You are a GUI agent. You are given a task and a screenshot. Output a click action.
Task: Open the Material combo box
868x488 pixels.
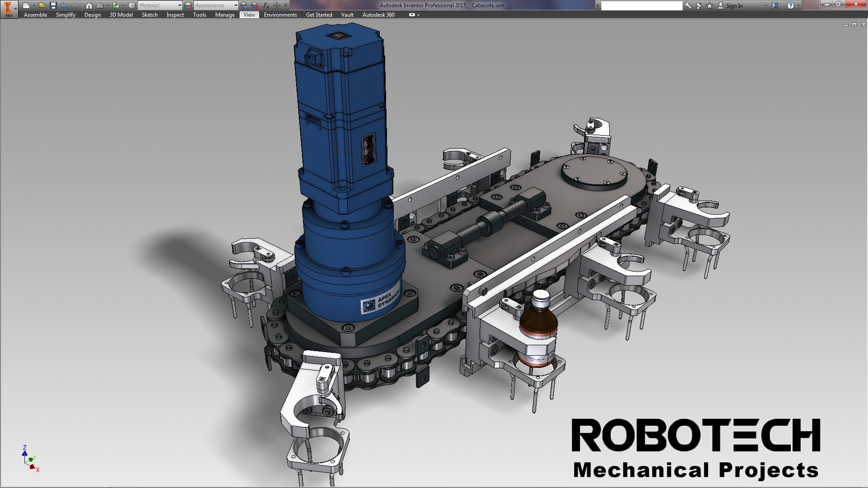[x=160, y=5]
